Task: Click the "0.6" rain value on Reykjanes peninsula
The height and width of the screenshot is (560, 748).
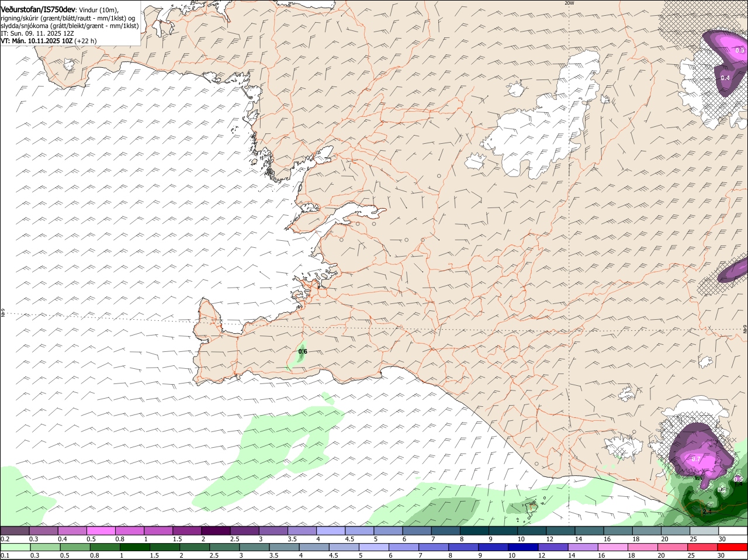Action: click(303, 351)
